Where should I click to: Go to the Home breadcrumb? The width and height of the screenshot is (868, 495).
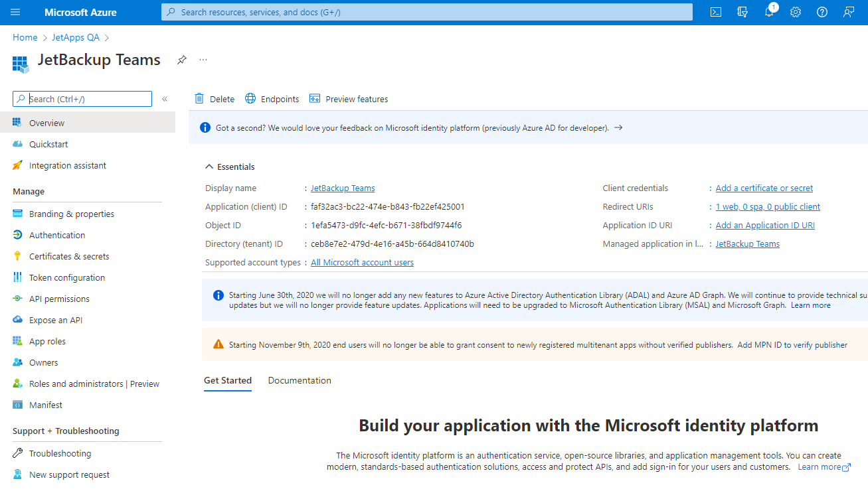25,37
